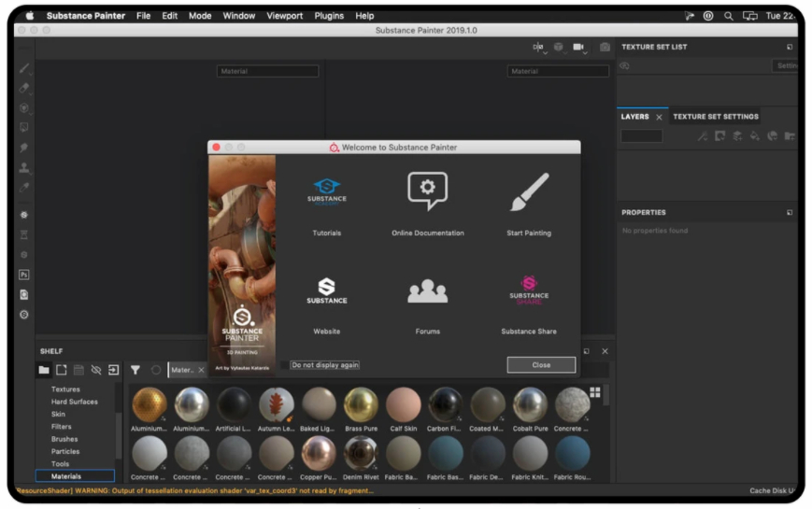812x509 pixels.
Task: Tick the Do not display again checkbox
Action: 284,365
